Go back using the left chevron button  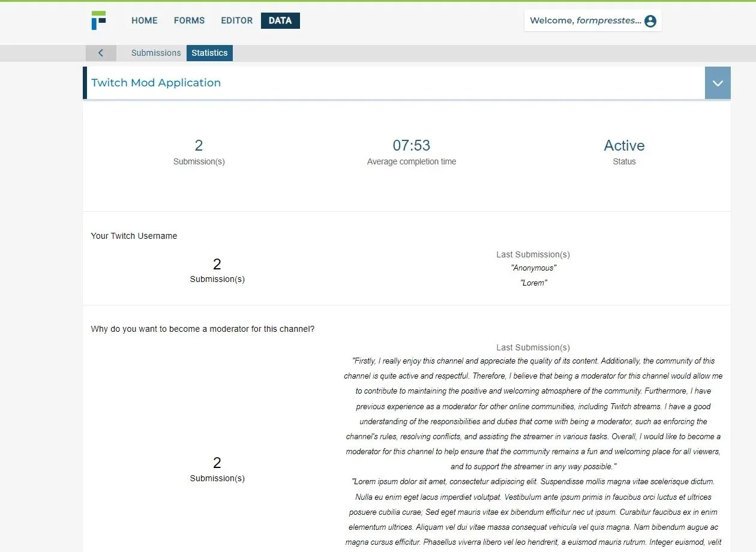coord(100,53)
